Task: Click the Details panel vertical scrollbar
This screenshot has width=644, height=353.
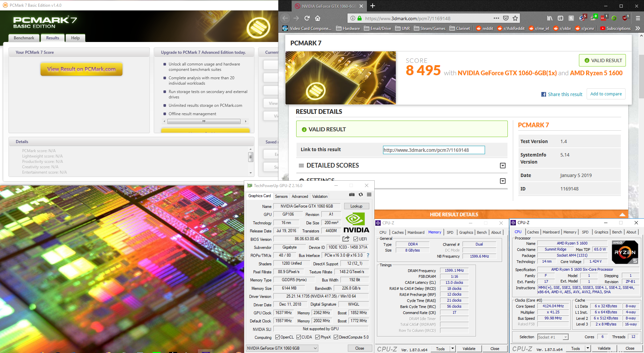Action: [251, 161]
